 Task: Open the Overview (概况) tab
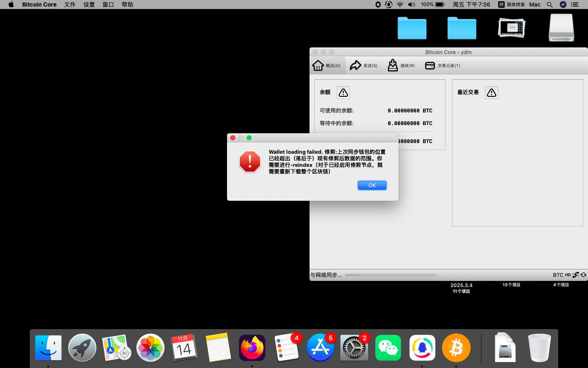point(327,65)
